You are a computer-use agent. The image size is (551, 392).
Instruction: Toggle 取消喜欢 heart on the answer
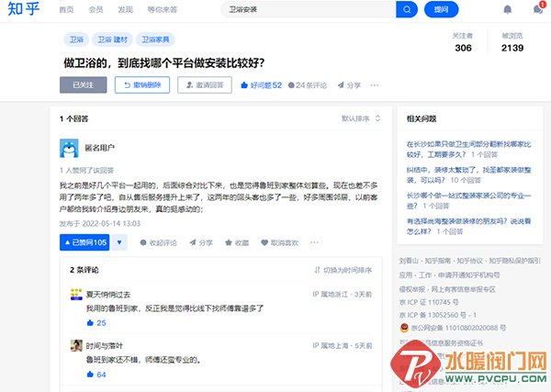[x=280, y=242]
